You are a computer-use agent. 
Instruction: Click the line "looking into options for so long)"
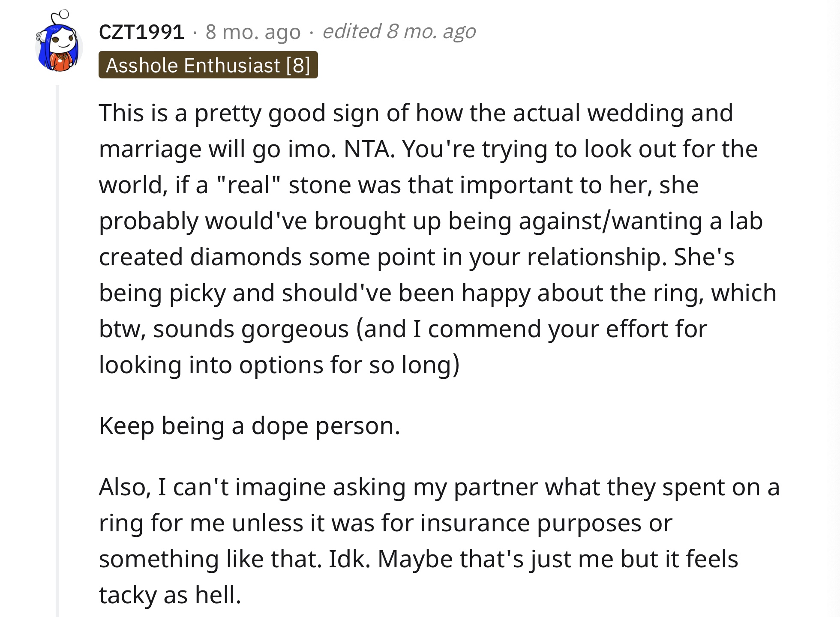point(279,365)
